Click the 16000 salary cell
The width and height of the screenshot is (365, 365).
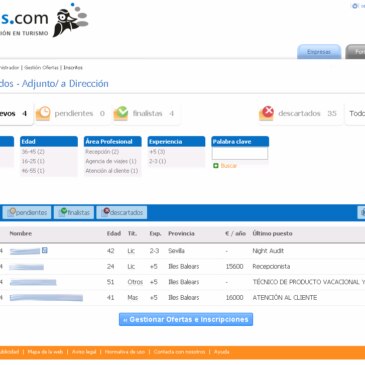(234, 298)
